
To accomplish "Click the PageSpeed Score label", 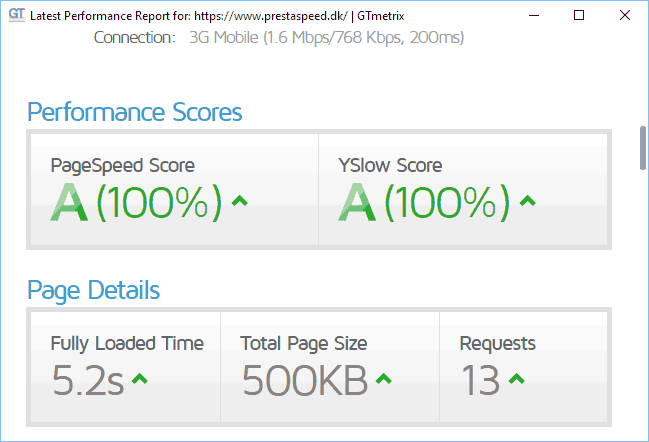I will [x=123, y=165].
